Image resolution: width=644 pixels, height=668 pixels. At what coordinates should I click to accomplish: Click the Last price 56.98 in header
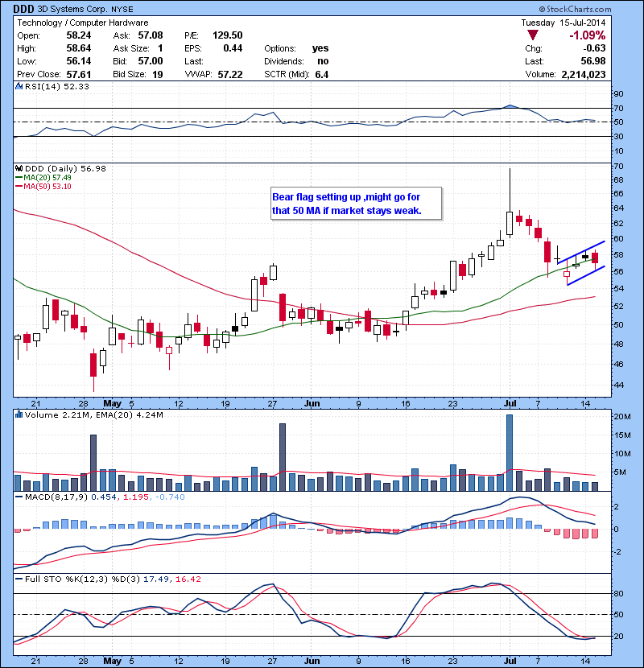pos(593,61)
